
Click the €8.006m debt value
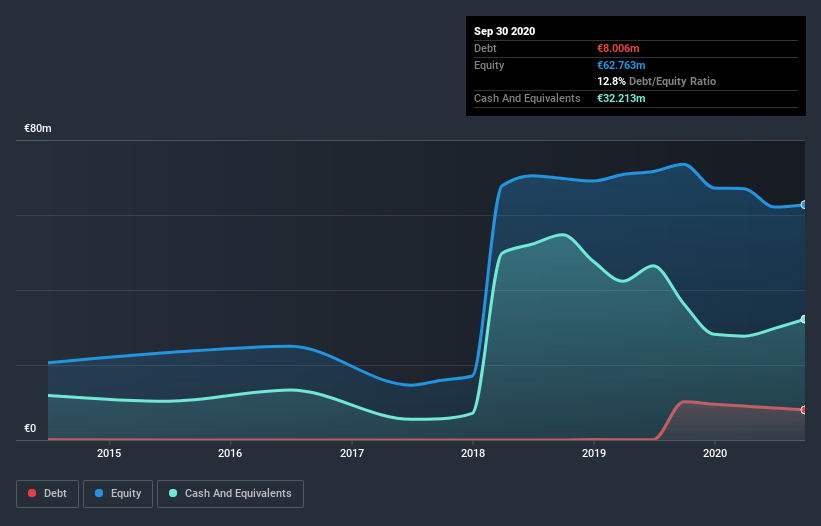coord(618,48)
